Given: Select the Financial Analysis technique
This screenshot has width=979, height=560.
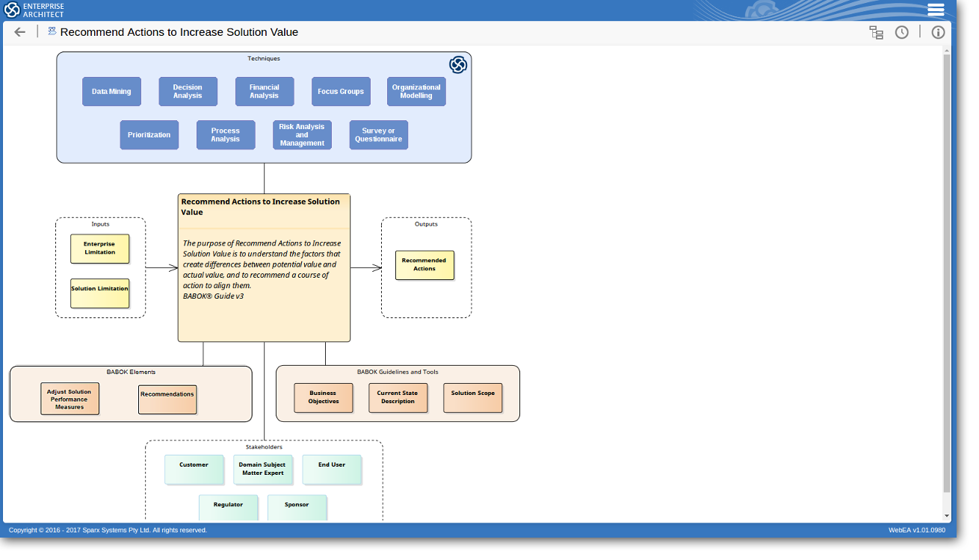Looking at the screenshot, I should [x=265, y=92].
